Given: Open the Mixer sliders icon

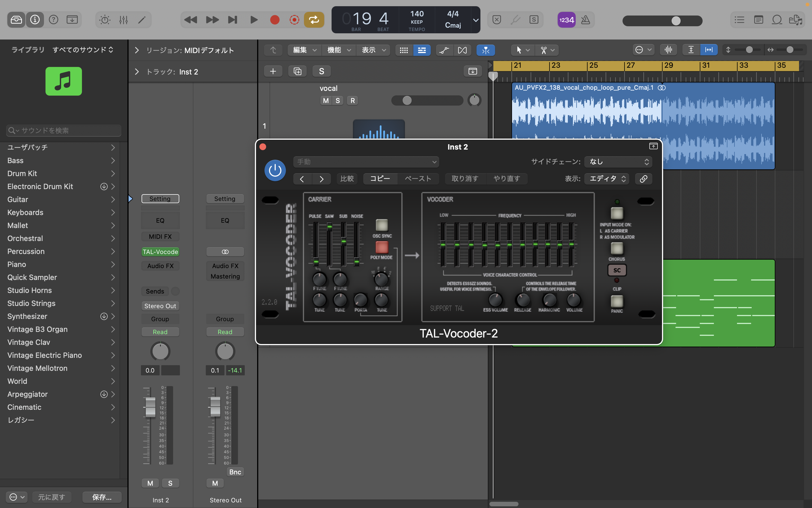Looking at the screenshot, I should (123, 20).
